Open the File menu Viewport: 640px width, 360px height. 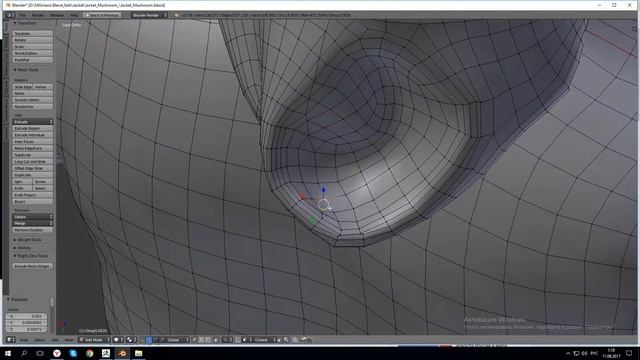pos(22,15)
